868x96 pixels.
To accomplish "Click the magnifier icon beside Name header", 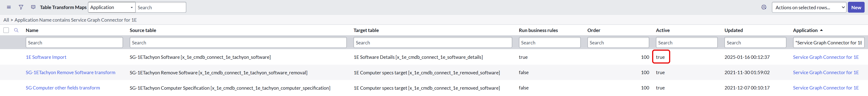I will click(16, 30).
